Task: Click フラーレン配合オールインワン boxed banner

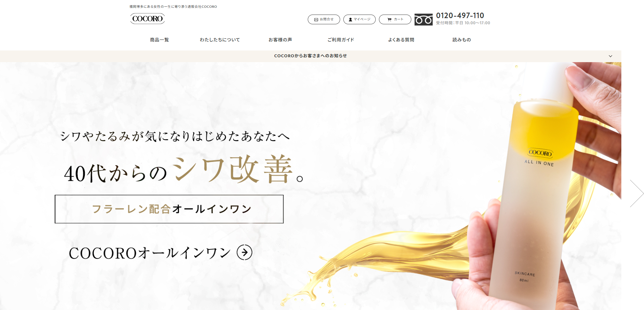Action: [169, 209]
